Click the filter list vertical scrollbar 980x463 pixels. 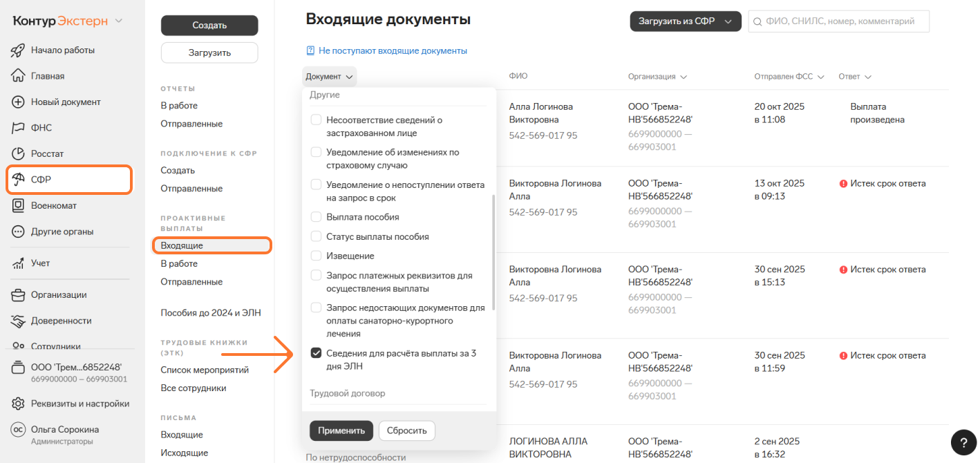[x=493, y=252]
